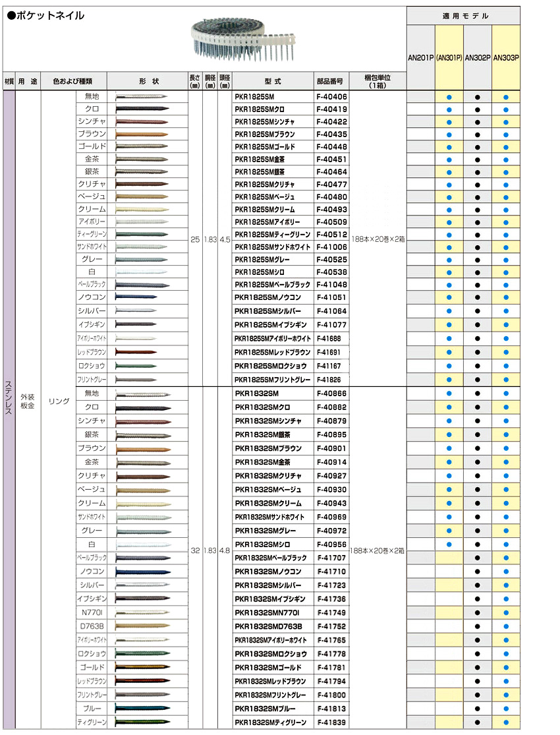Select part number F-40943

point(331,503)
